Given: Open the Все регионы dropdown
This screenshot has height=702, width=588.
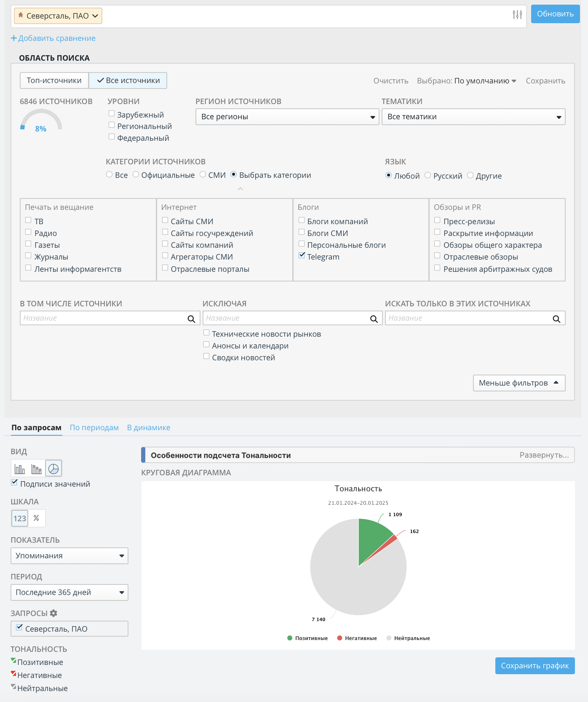Looking at the screenshot, I should pos(287,117).
